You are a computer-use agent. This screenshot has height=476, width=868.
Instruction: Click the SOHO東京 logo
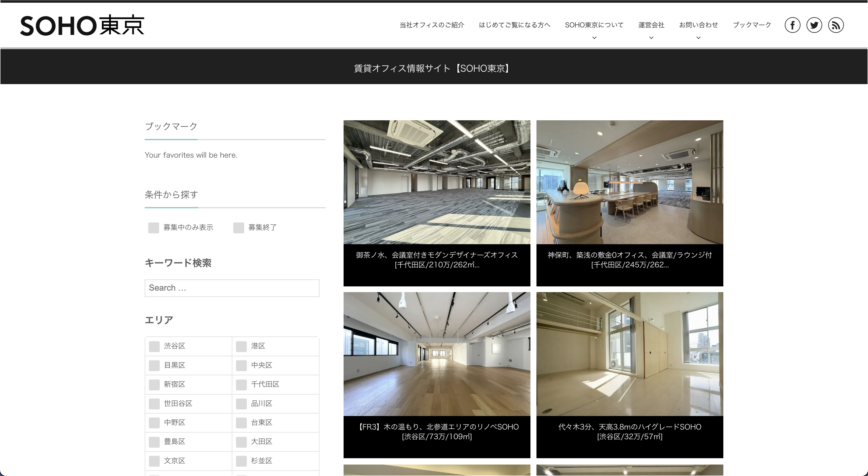coord(82,25)
